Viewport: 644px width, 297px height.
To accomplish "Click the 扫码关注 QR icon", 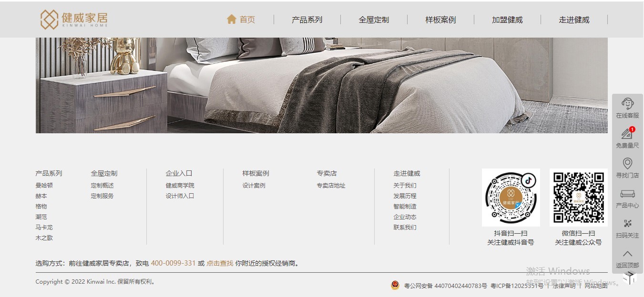I will click(627, 224).
